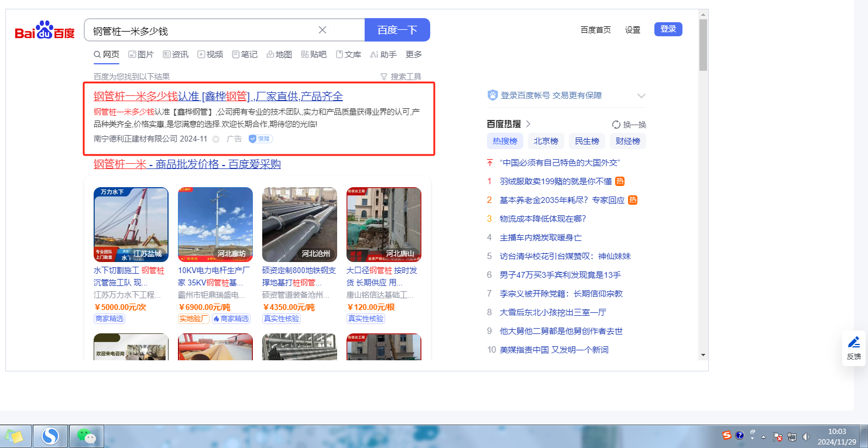Refresh hot searches with 换一换
The image size is (868, 448).
click(x=629, y=125)
